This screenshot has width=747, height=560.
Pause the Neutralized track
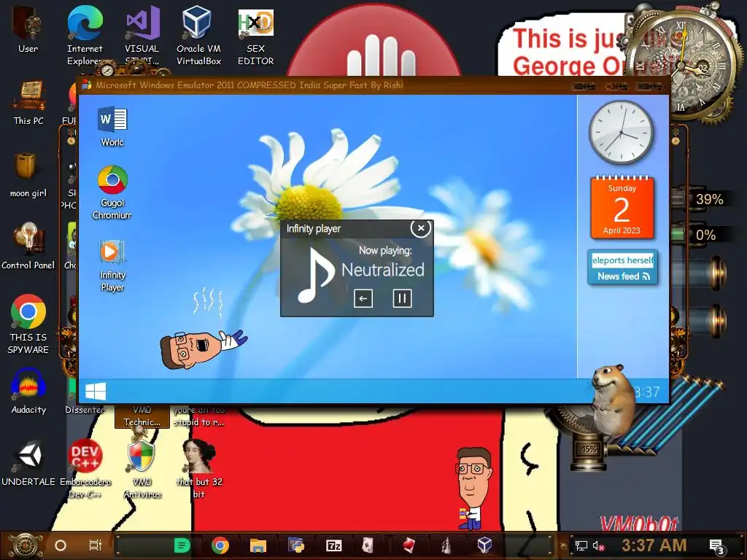(x=402, y=298)
